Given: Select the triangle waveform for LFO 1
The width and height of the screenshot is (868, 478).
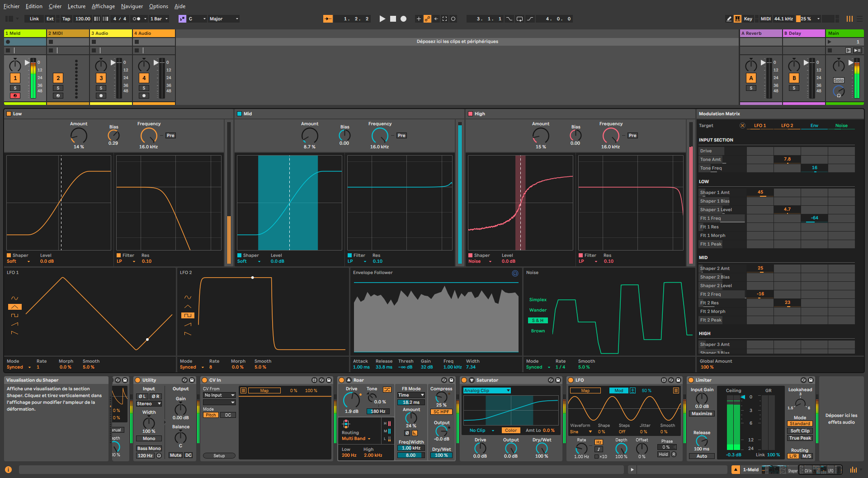Looking at the screenshot, I should (14, 307).
